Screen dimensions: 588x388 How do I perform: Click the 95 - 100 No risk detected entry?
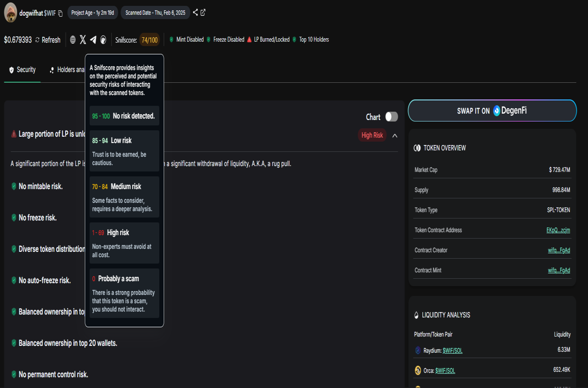tap(124, 116)
